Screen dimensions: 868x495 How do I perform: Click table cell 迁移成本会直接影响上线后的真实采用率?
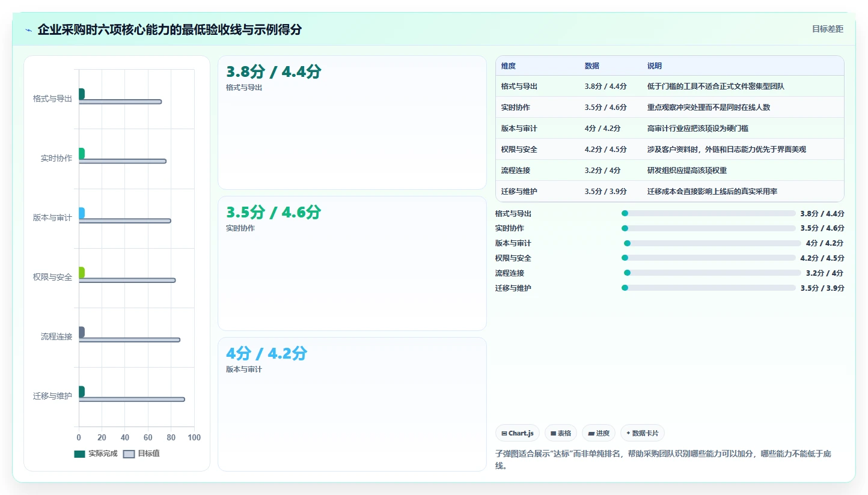point(712,192)
